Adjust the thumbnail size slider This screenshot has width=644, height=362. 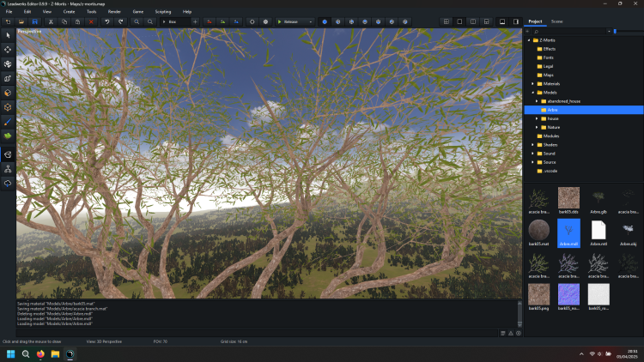tap(615, 31)
